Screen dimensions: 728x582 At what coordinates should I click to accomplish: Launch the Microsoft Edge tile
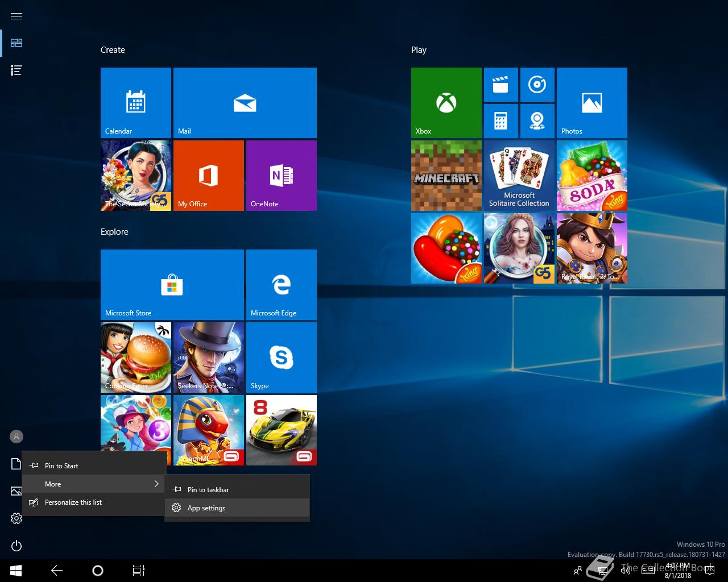[x=282, y=285]
